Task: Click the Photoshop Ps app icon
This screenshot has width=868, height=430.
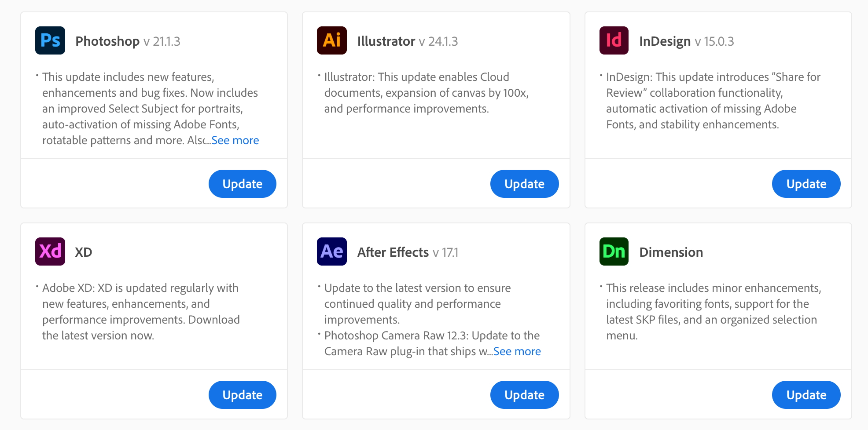Action: (x=50, y=40)
